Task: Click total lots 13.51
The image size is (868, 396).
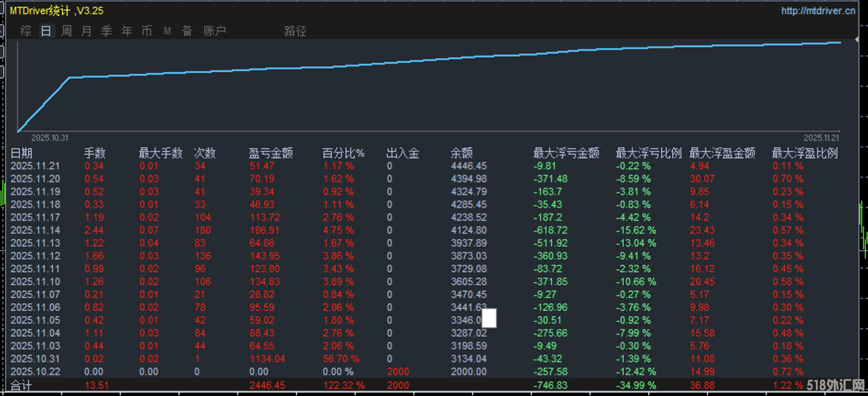Action: tap(96, 385)
